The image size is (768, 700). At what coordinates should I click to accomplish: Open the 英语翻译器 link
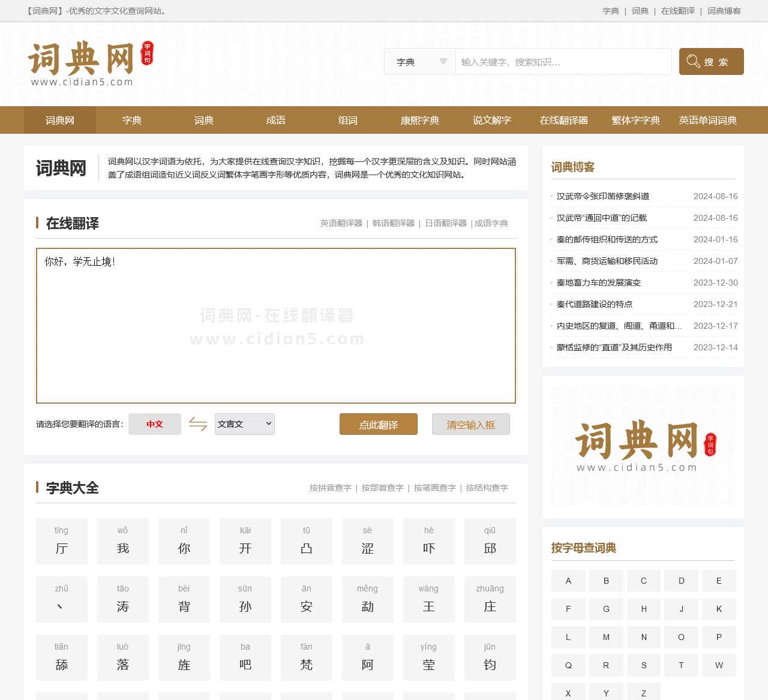coord(341,223)
